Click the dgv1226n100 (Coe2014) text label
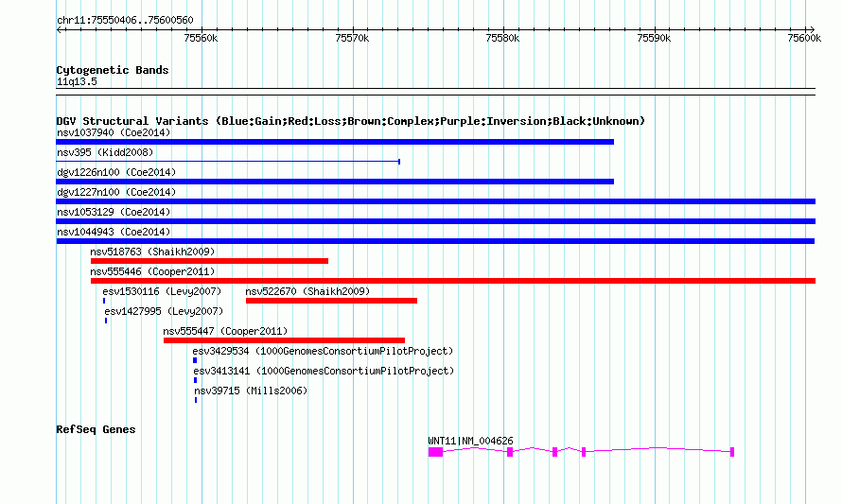842x504 pixels. (116, 172)
